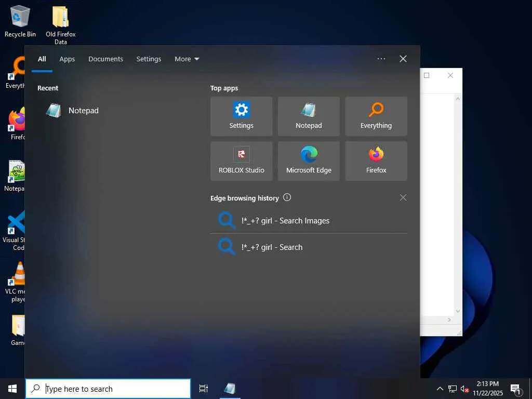This screenshot has height=399, width=532.
Task: Open '!*_+? girl - Search Images' history entry
Action: [309, 220]
